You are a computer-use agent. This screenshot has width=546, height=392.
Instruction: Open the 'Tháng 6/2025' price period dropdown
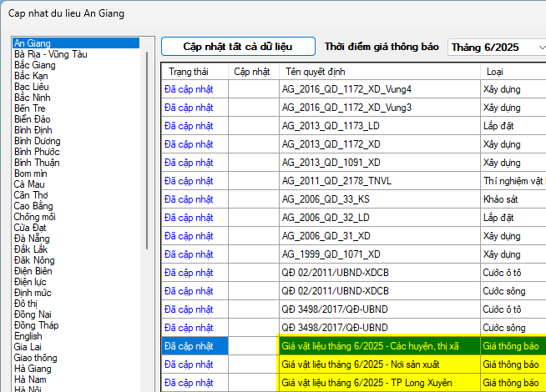tap(496, 48)
